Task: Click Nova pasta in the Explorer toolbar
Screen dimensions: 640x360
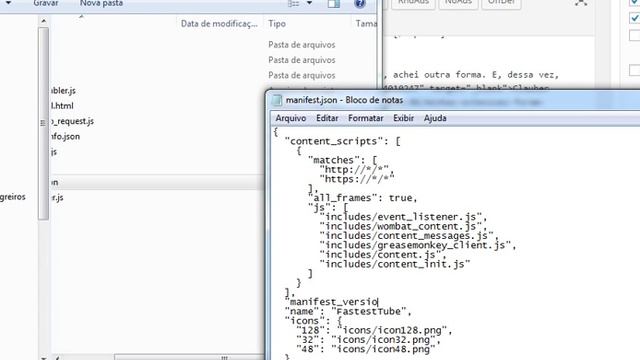Action: click(101, 3)
